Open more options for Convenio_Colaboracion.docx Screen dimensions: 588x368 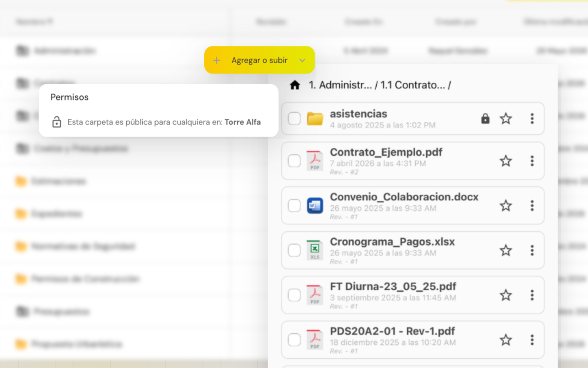tap(532, 206)
